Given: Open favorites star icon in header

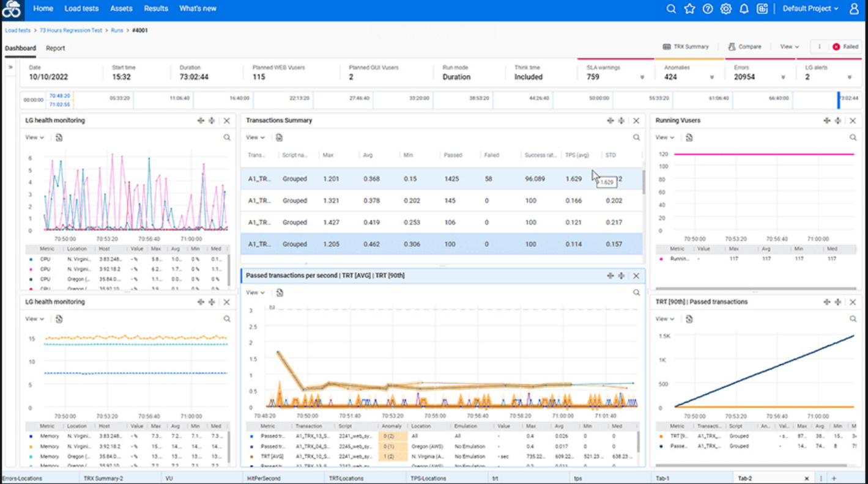Looking at the screenshot, I should [x=689, y=9].
